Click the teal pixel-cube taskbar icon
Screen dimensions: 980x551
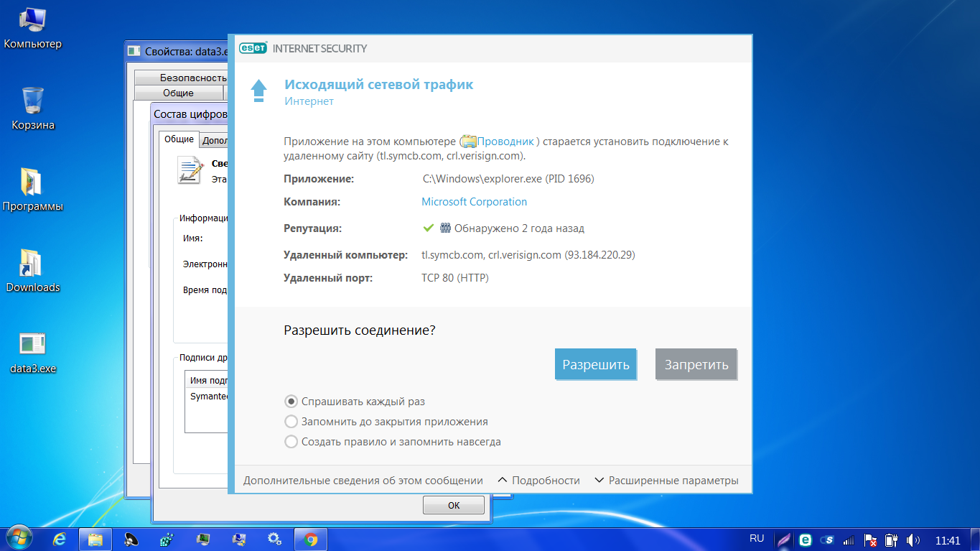167,539
